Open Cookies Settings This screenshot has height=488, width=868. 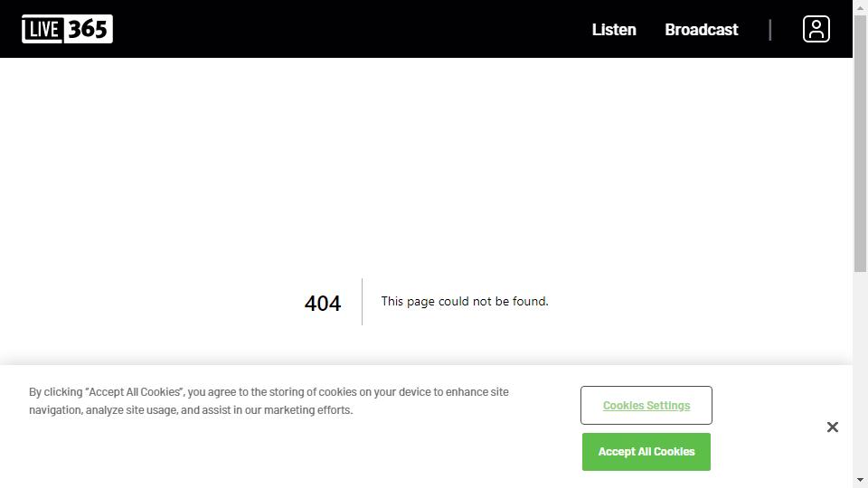[646, 405]
